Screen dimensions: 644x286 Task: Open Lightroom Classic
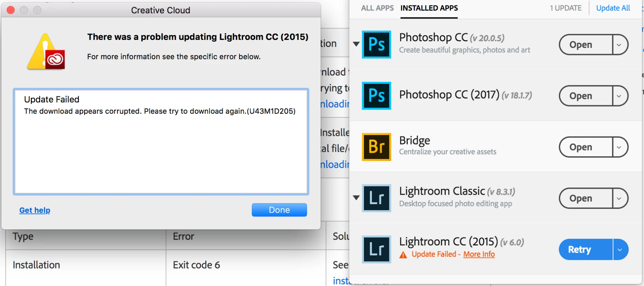[x=585, y=198]
